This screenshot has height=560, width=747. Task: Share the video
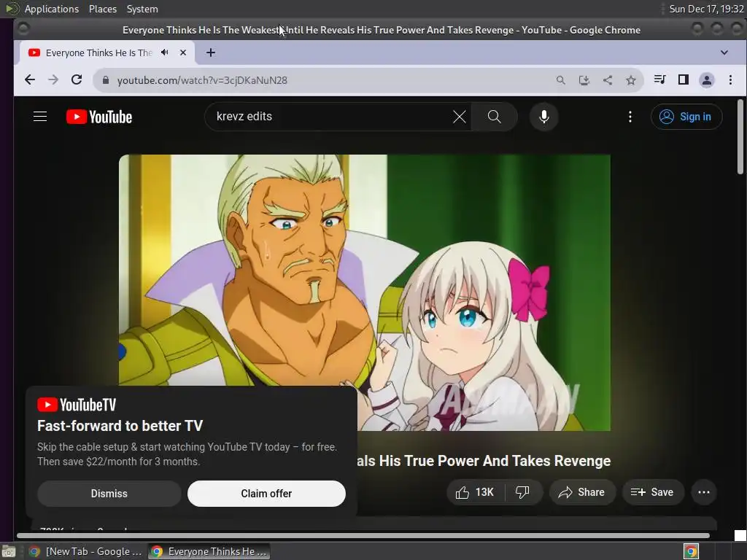pos(582,492)
